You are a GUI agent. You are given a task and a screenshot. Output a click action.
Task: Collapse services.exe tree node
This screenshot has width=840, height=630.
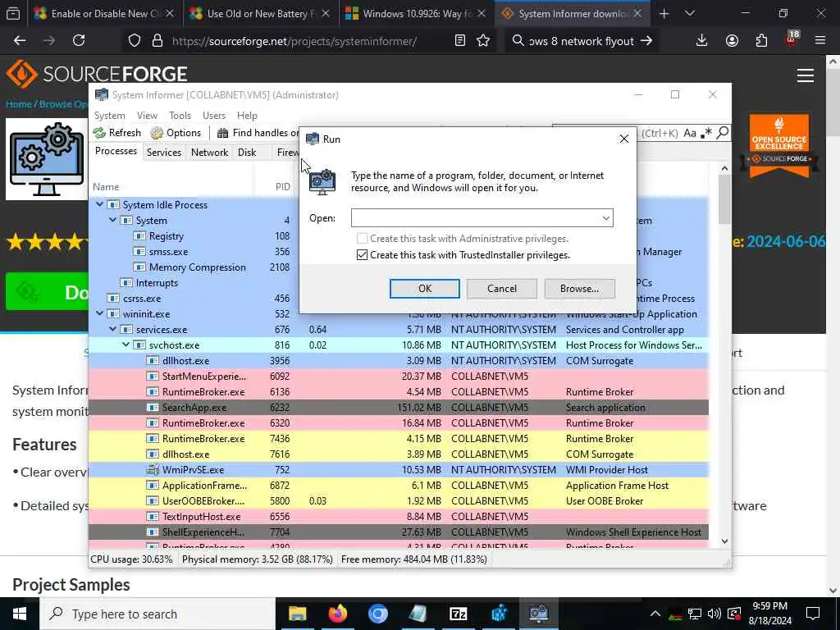click(x=112, y=329)
